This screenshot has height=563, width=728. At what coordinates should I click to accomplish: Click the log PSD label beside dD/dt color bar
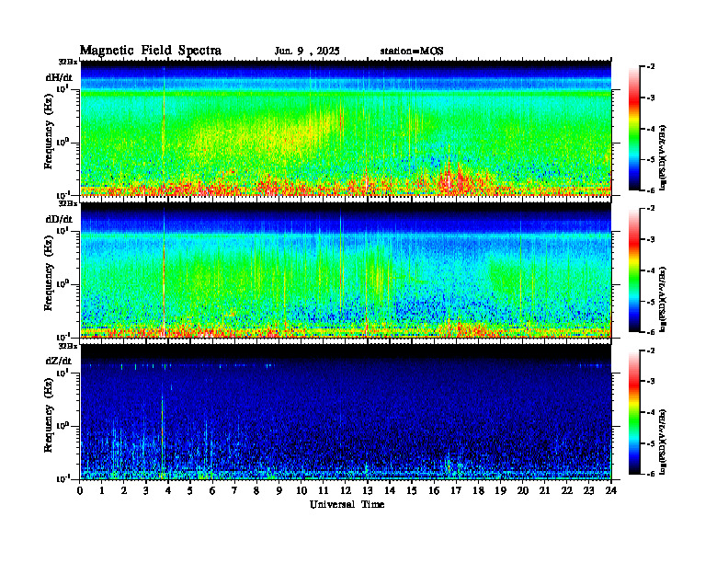664,299
